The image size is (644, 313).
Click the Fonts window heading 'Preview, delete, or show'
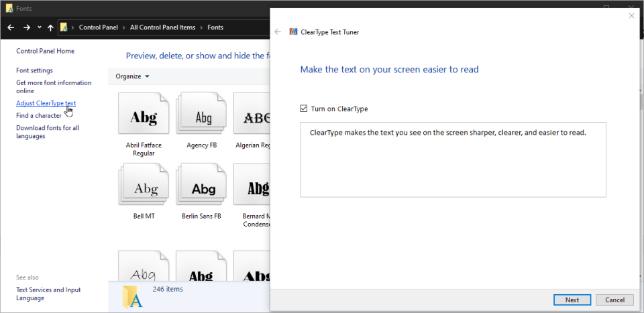[x=197, y=56]
